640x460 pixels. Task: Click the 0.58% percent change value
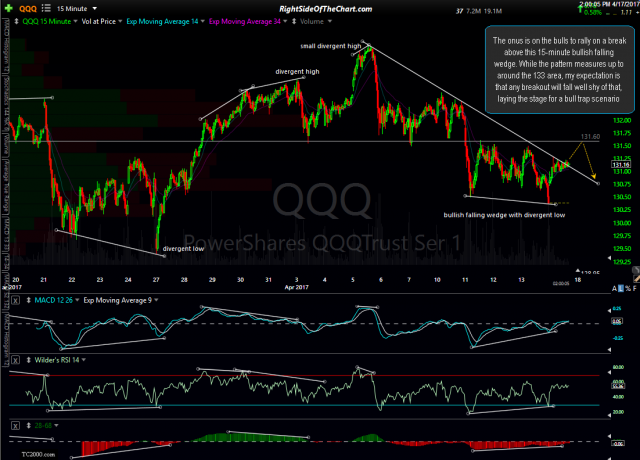(593, 13)
